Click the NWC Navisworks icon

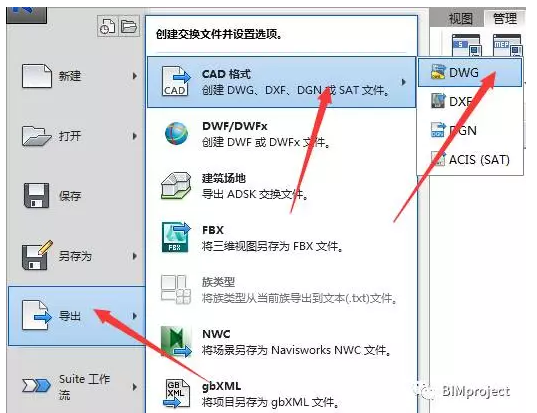click(x=176, y=342)
